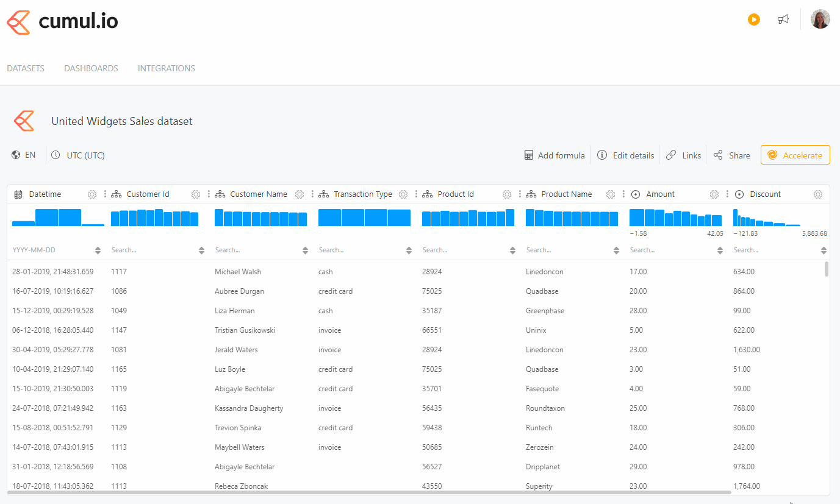Toggle sort arrows on Datetime column
Viewport: 840px width, 504px height.
[x=98, y=250]
